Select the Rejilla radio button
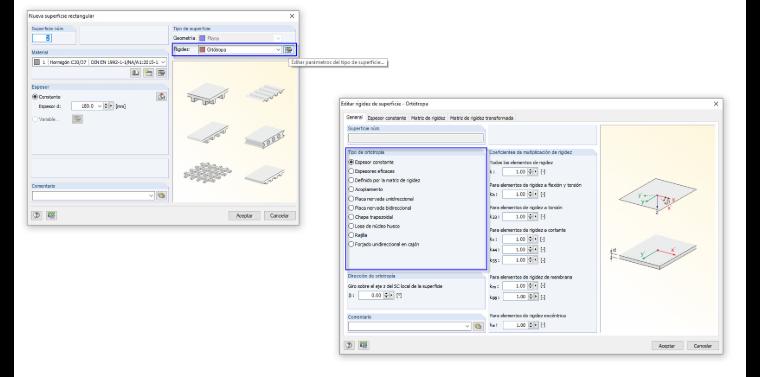 [x=351, y=235]
